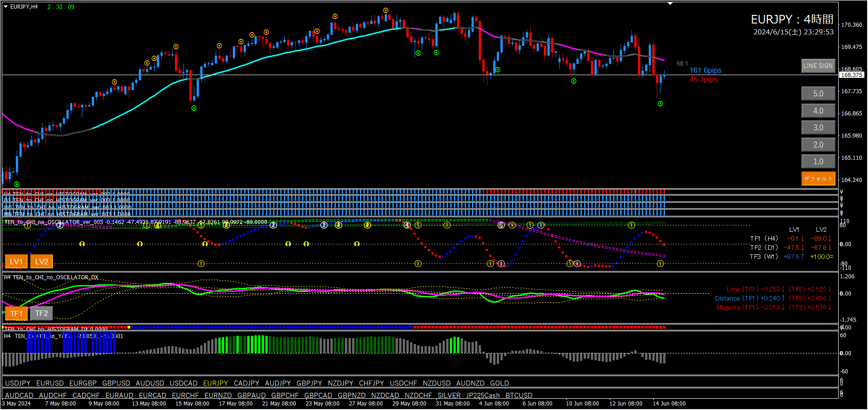
Task: Click the 14 Jun 08:00 time axis label
Action: [669, 404]
